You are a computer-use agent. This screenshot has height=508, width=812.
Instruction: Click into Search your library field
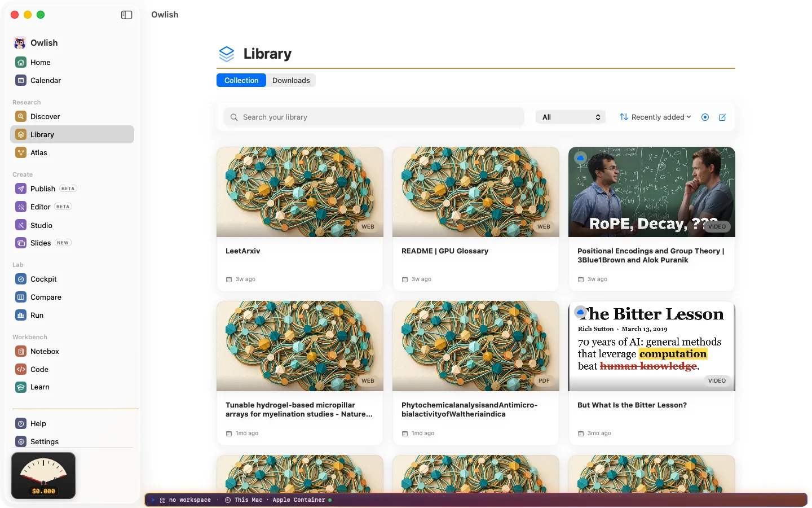pyautogui.click(x=374, y=117)
